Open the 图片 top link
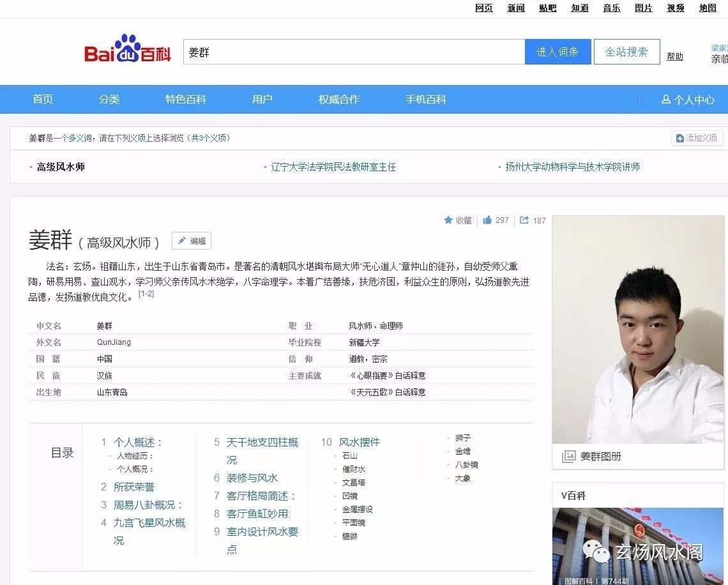Image resolution: width=728 pixels, height=585 pixels. [644, 8]
